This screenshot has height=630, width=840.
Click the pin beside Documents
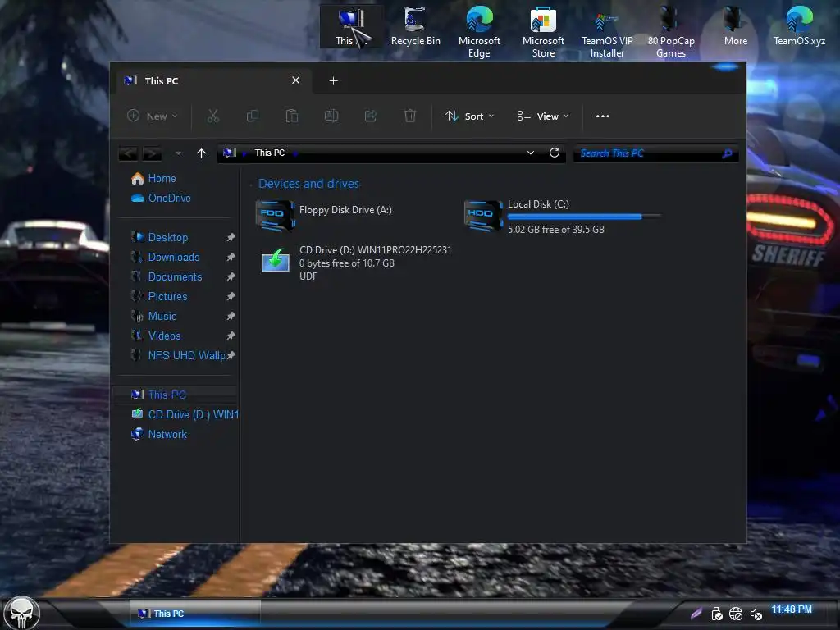click(231, 277)
